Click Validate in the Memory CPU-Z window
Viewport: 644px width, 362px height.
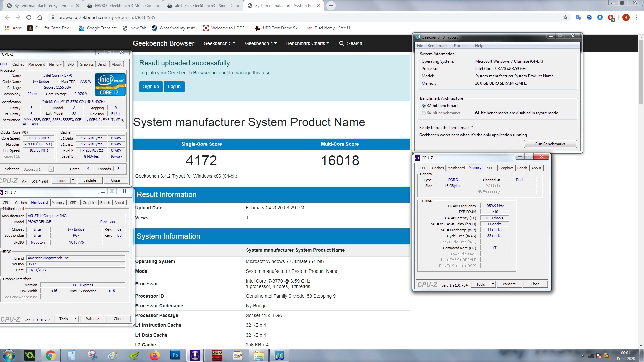pos(509,284)
